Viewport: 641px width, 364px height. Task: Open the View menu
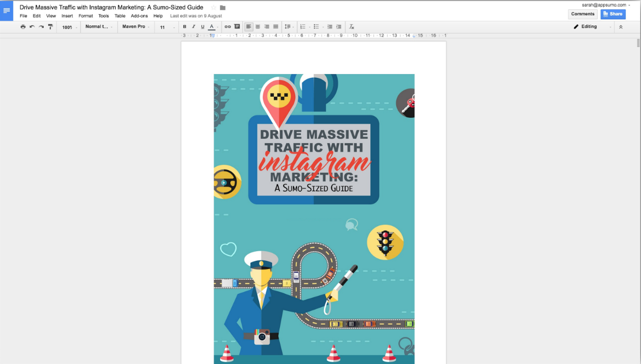pos(51,16)
